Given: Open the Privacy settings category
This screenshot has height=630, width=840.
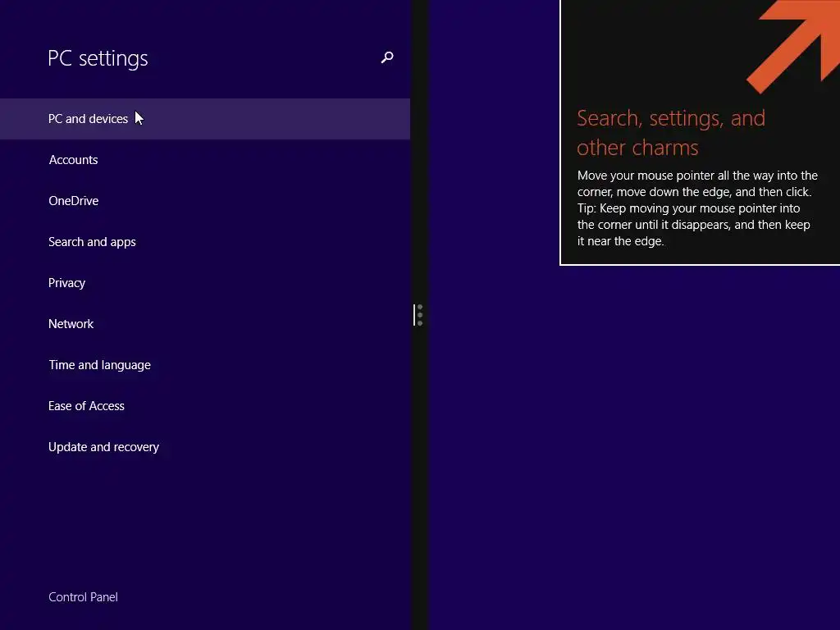Looking at the screenshot, I should (x=205, y=283).
